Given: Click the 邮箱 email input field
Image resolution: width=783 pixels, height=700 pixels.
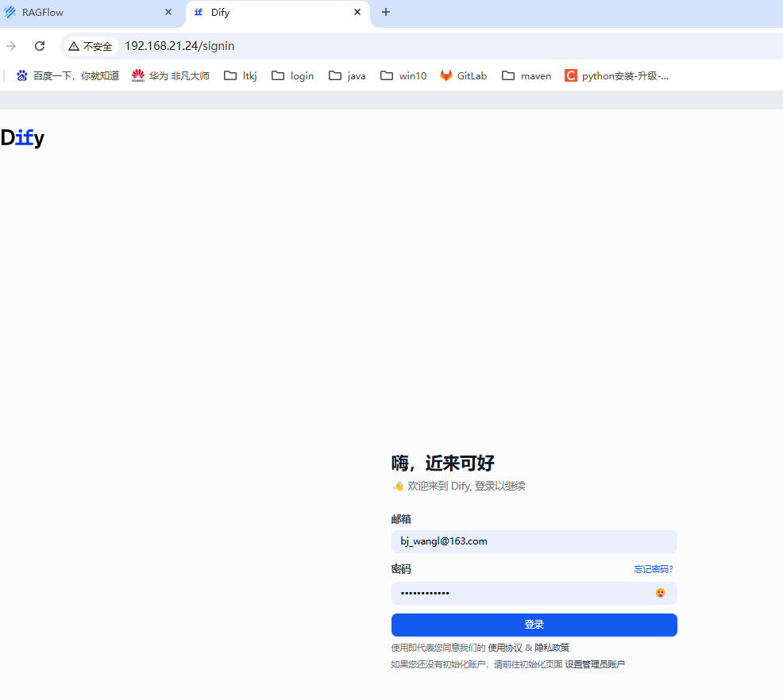Looking at the screenshot, I should click(534, 541).
